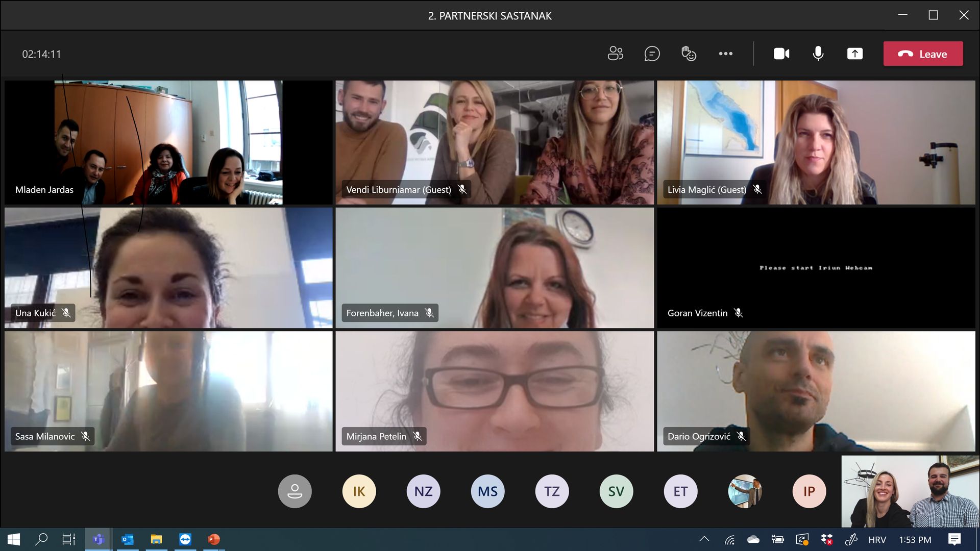Open the meeting chat

[x=652, y=54]
